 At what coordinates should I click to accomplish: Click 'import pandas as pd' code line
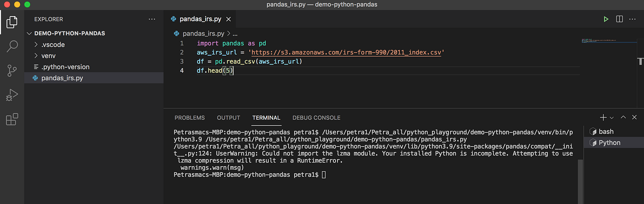[x=231, y=44]
